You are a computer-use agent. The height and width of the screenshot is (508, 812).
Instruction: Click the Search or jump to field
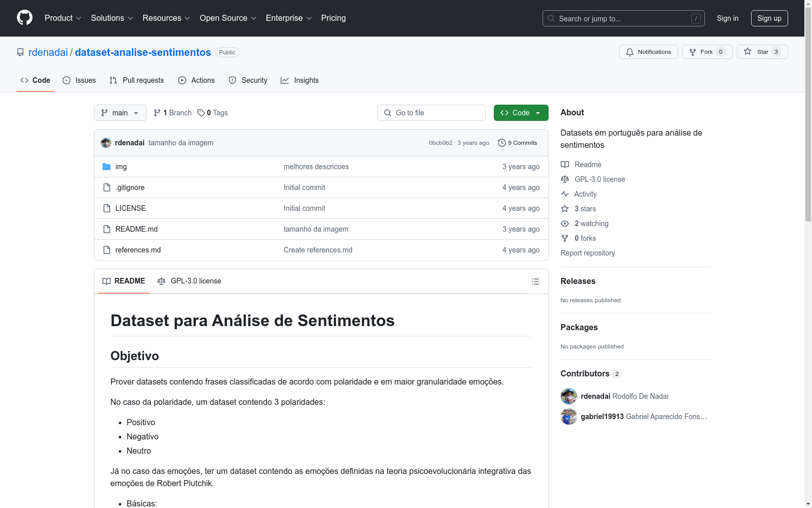pyautogui.click(x=624, y=18)
